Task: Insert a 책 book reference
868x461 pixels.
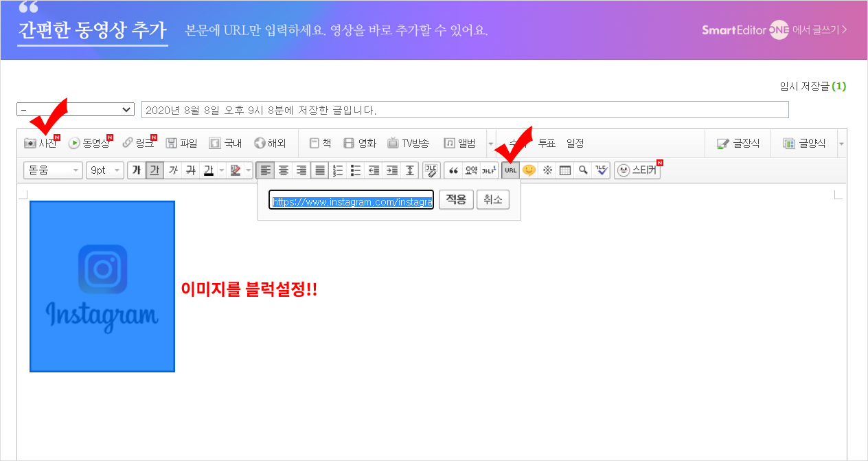Action: [321, 144]
